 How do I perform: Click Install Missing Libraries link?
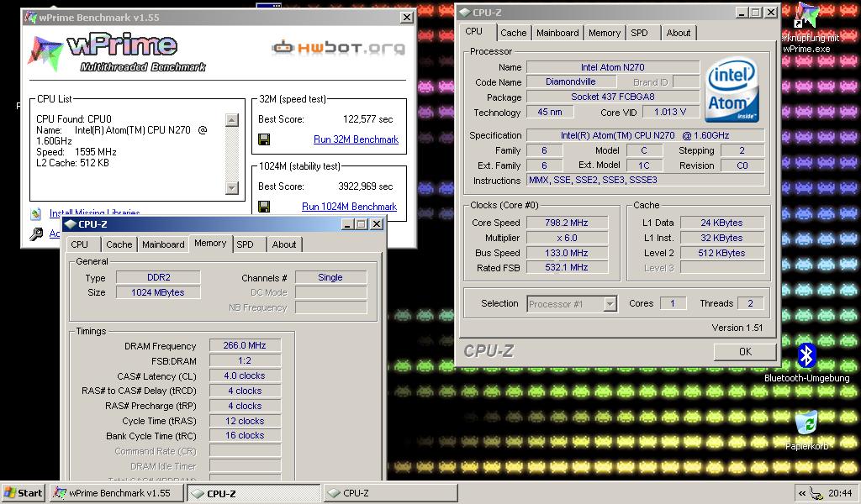coord(94,213)
